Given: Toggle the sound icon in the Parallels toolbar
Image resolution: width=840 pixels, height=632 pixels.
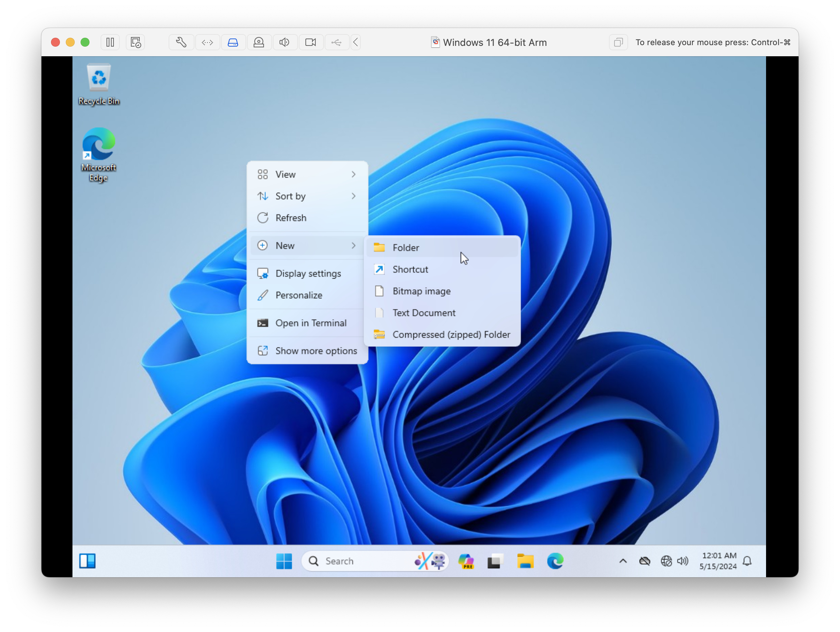Looking at the screenshot, I should (x=285, y=42).
